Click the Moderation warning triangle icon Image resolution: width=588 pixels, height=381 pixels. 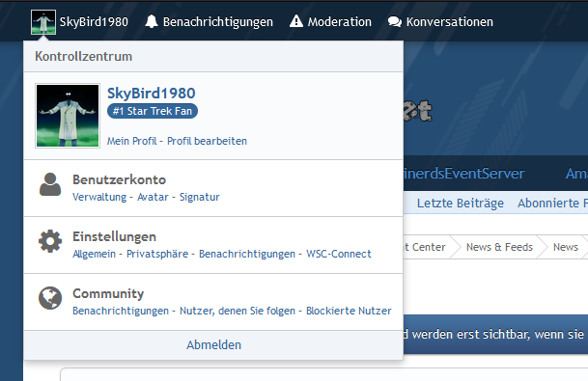click(296, 21)
